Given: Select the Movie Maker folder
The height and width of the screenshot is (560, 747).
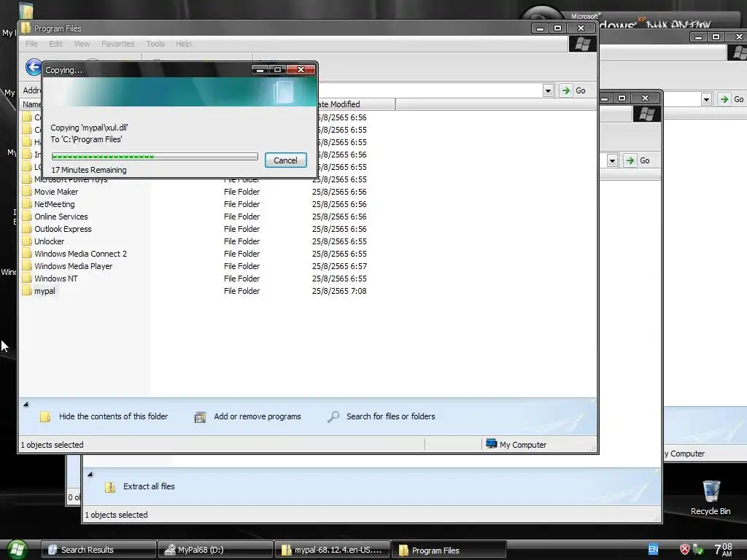Looking at the screenshot, I should coord(56,192).
